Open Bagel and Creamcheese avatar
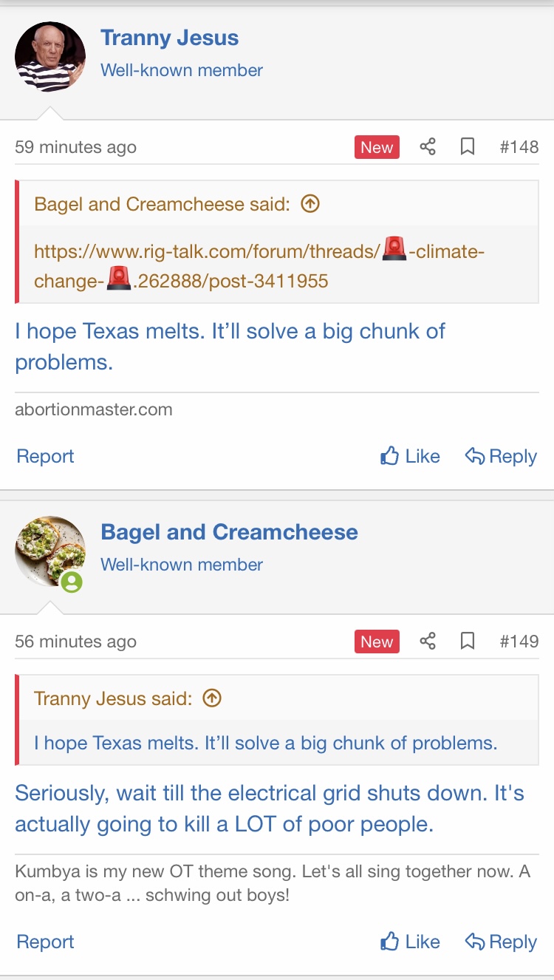The image size is (554, 980). [x=50, y=551]
